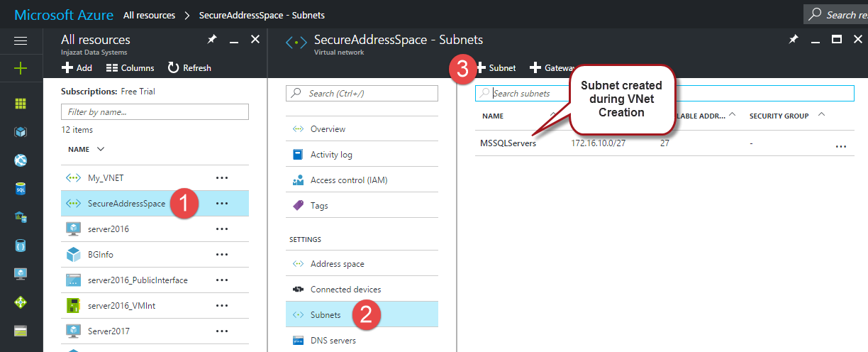Viewport: 868px width, 352px height.
Task: Open context menu dots for server2016_VMInt
Action: tap(222, 305)
